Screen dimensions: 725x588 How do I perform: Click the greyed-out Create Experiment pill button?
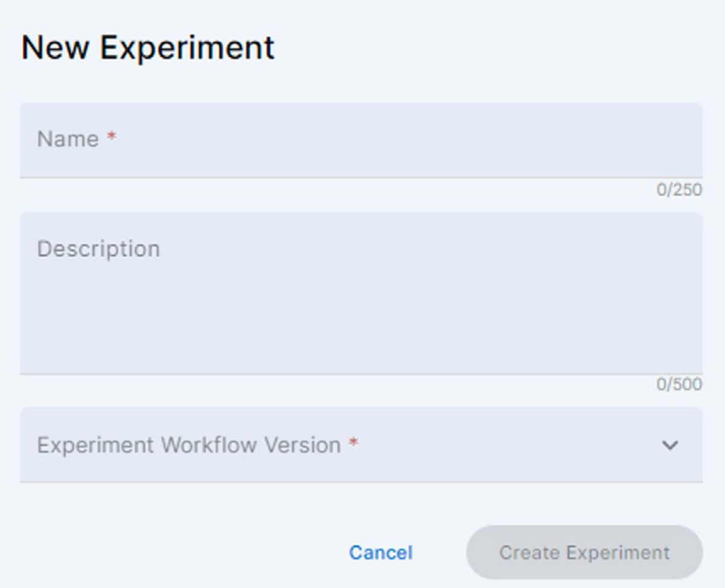click(x=584, y=552)
